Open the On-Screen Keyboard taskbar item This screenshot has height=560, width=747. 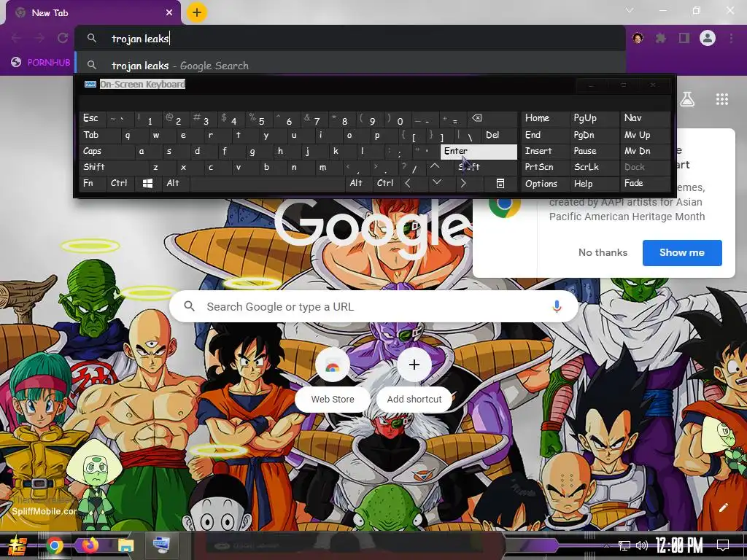(161, 545)
